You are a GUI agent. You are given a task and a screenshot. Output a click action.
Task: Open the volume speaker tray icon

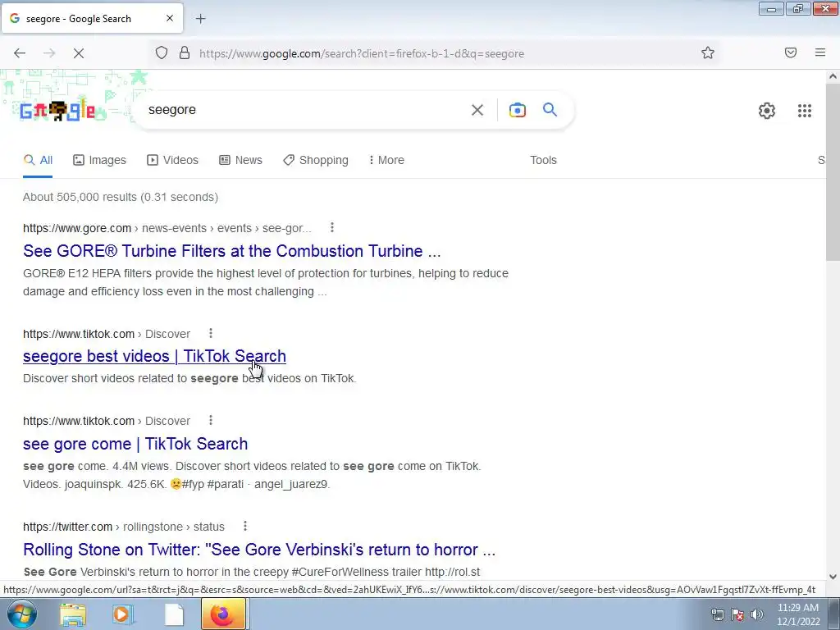click(756, 614)
